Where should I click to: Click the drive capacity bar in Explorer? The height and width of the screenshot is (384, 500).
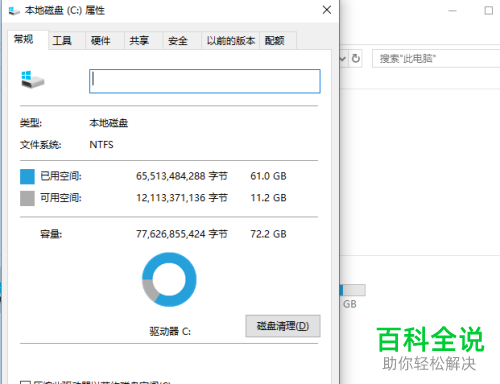pyautogui.click(x=352, y=290)
